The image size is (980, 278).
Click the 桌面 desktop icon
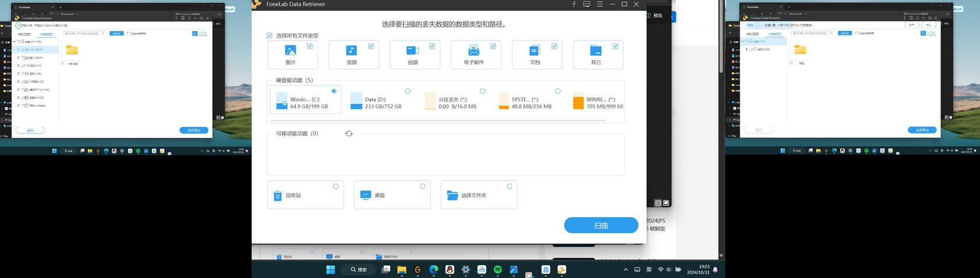[365, 195]
